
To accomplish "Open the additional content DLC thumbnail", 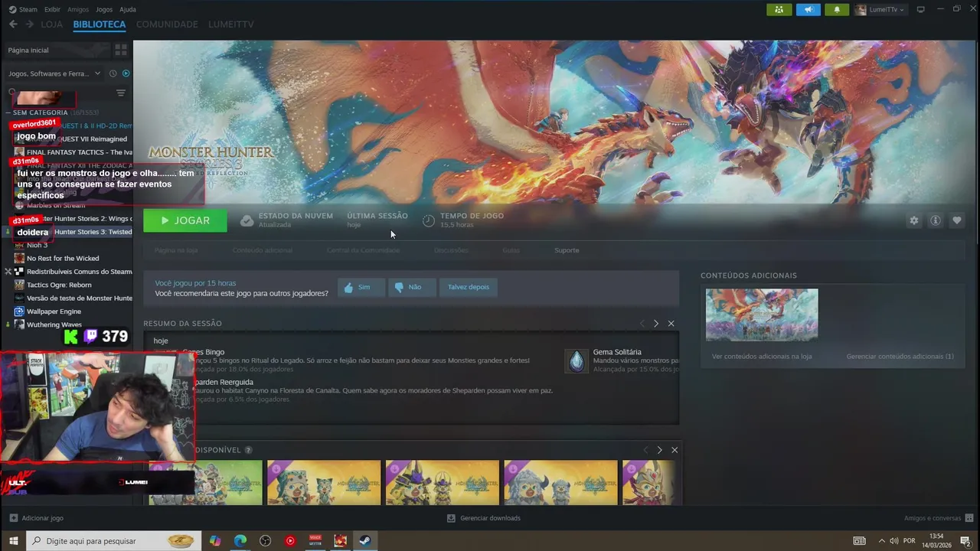I will tap(762, 315).
